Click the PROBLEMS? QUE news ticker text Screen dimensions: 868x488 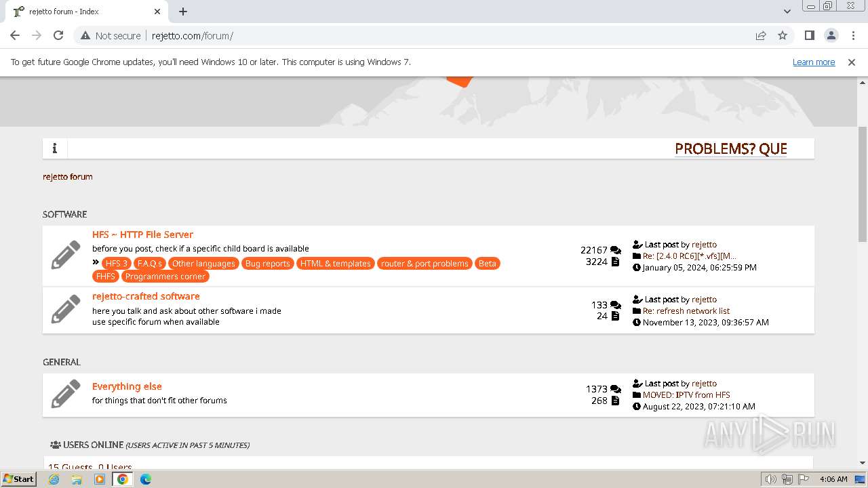pos(731,148)
